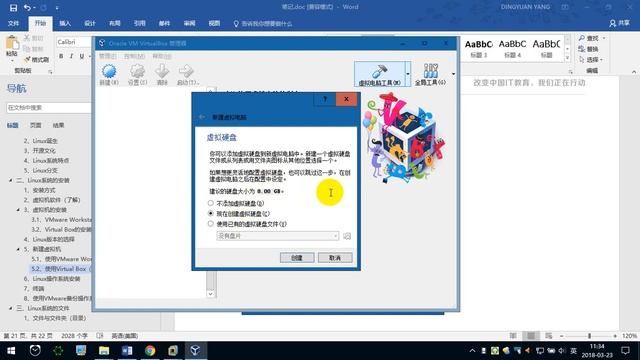
Task: Toggle Underline in Word ribbon
Action: click(82, 56)
